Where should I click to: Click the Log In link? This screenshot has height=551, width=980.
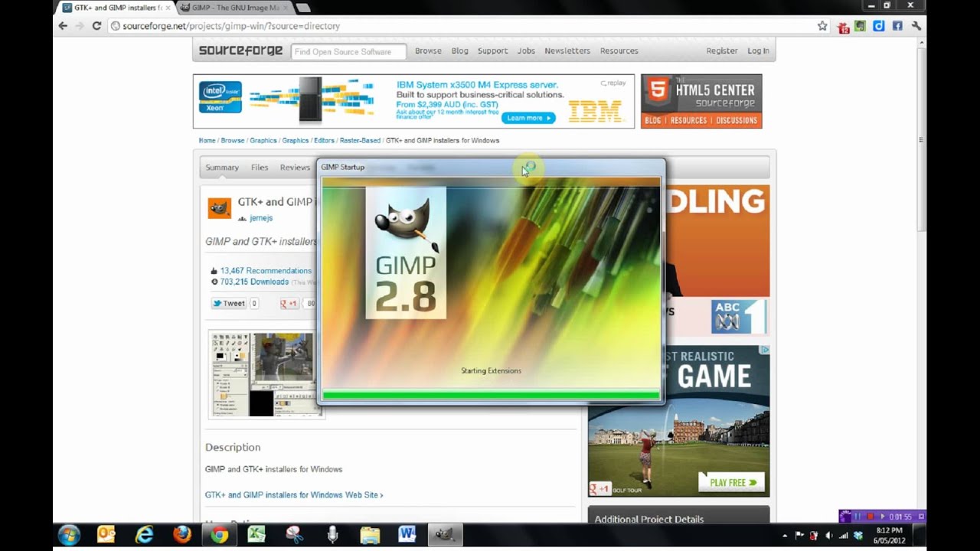(758, 51)
